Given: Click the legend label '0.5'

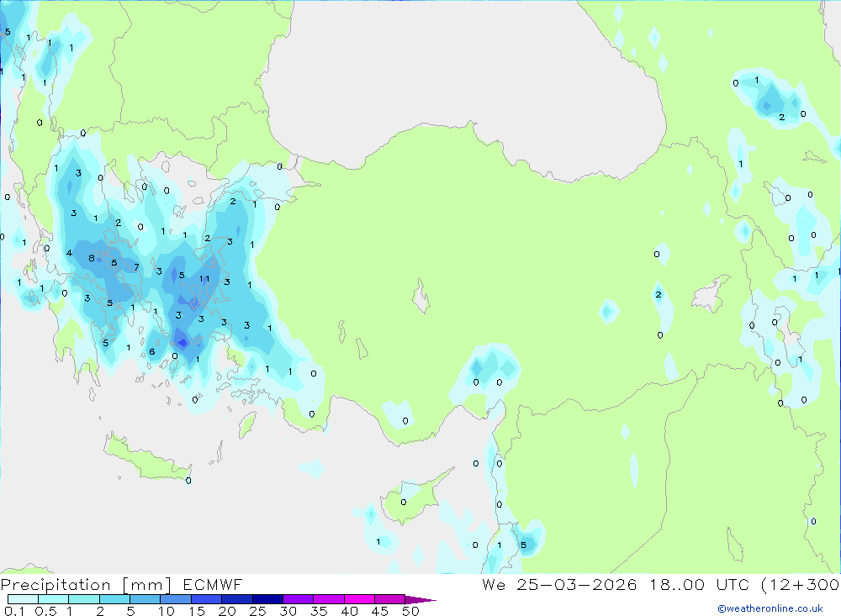Looking at the screenshot, I should tap(45, 611).
